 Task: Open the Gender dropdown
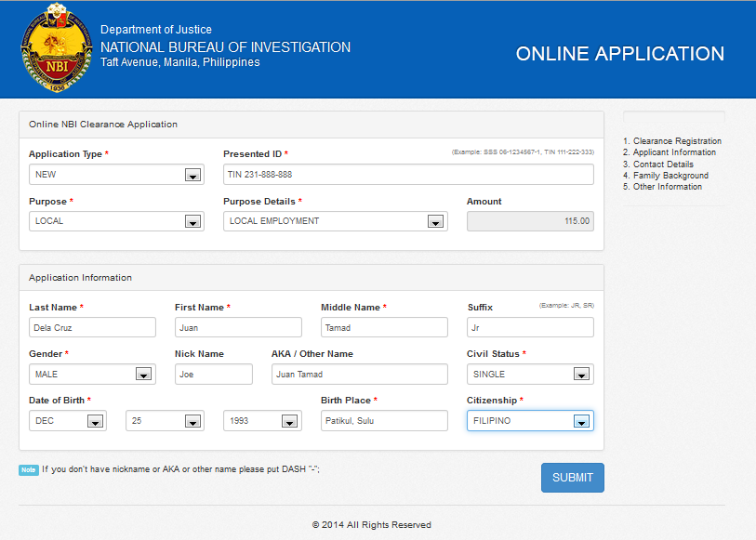92,375
